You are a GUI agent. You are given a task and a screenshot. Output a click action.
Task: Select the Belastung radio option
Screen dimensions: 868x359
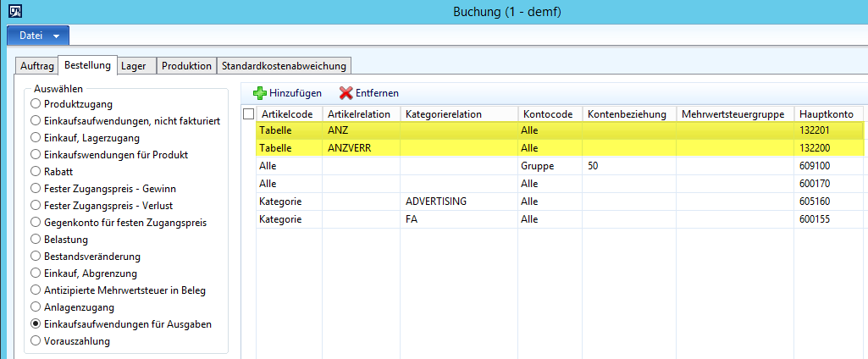36,240
